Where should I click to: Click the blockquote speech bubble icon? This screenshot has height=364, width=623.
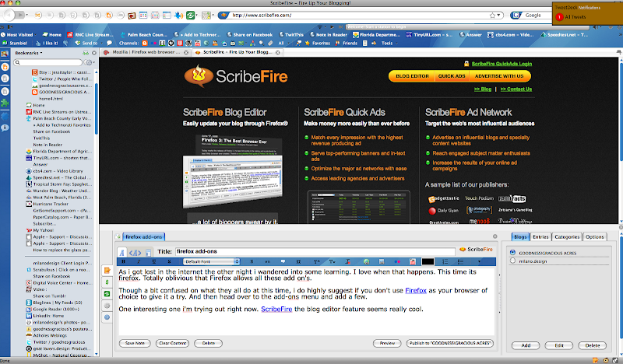pos(283,261)
